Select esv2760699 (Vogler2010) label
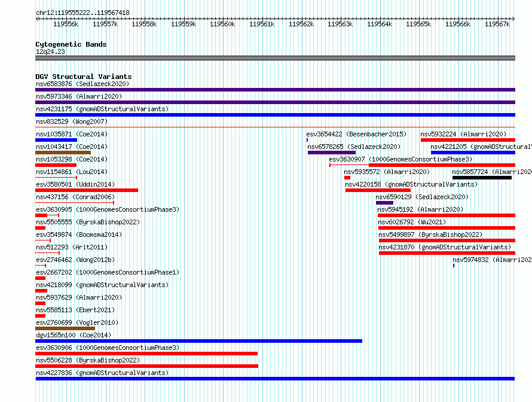The height and width of the screenshot is (402, 532). pos(77,322)
